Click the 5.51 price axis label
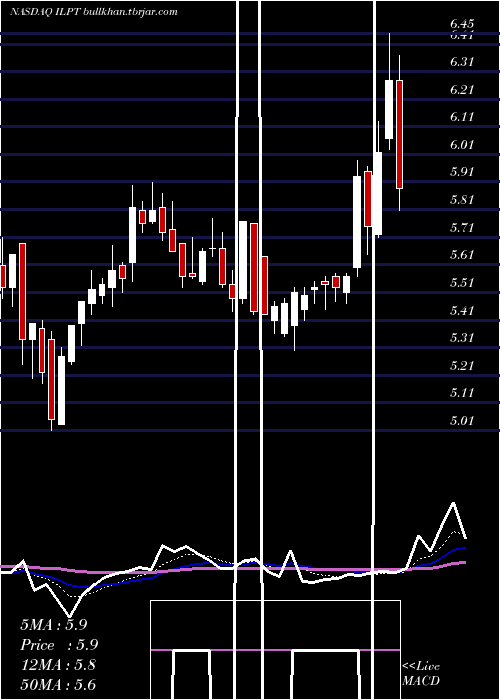The width and height of the screenshot is (500, 700). point(462,282)
